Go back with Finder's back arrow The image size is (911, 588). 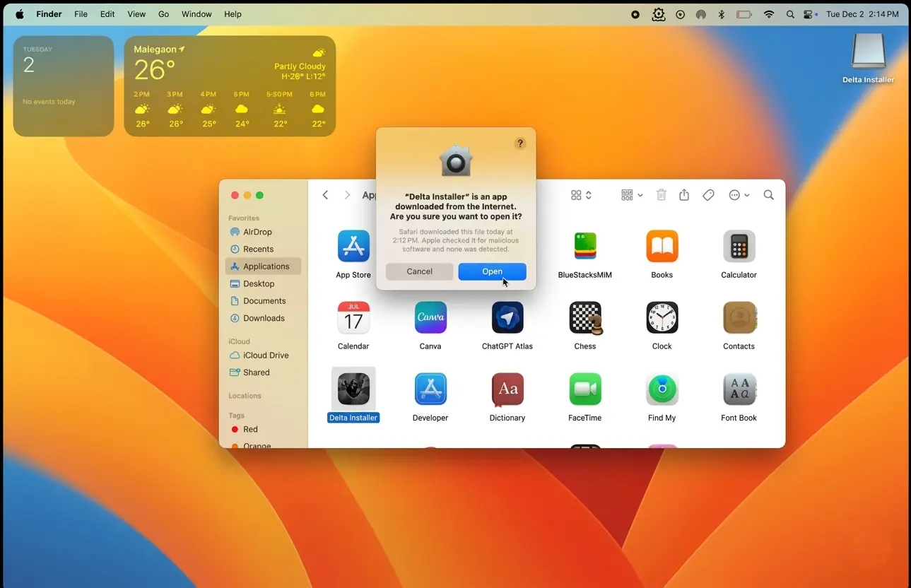[325, 195]
